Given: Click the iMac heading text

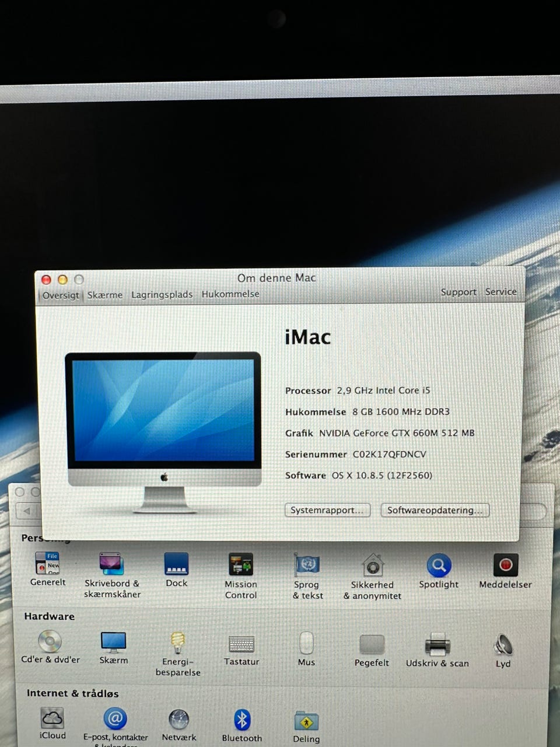Looking at the screenshot, I should pyautogui.click(x=307, y=337).
